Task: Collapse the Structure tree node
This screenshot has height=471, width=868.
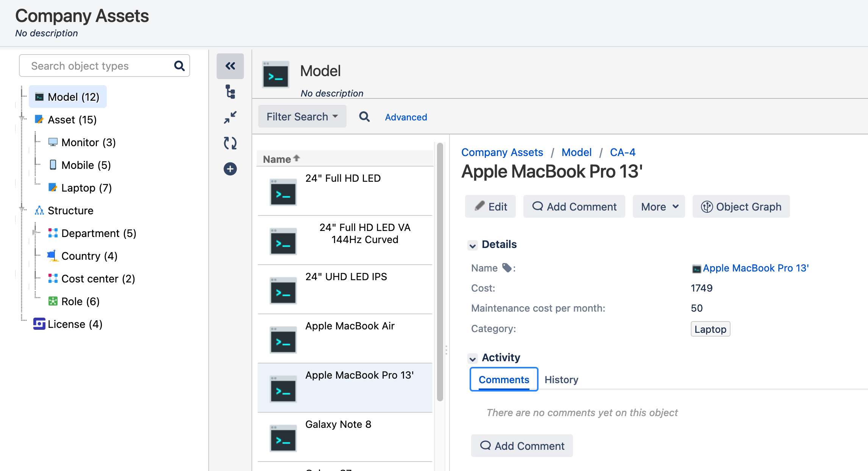Action: [22, 209]
